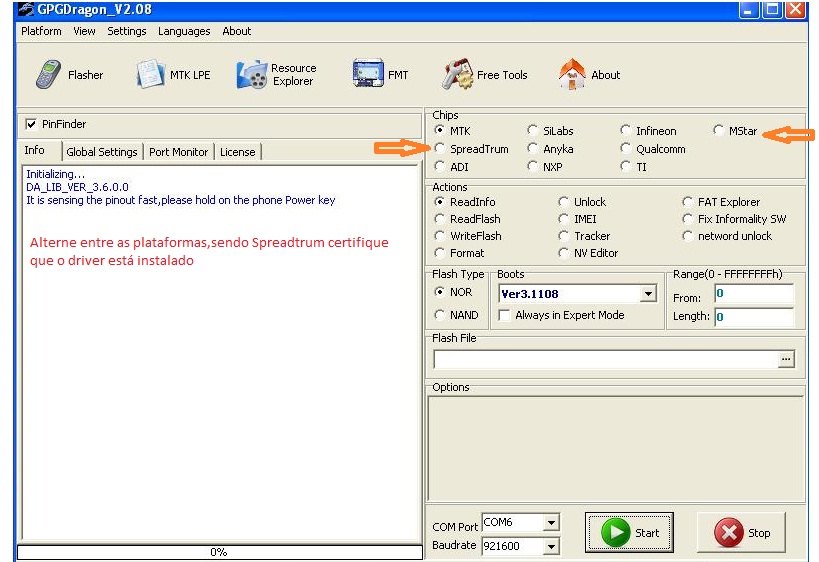Browse for a flash file
This screenshot has width=819, height=562.
(786, 359)
